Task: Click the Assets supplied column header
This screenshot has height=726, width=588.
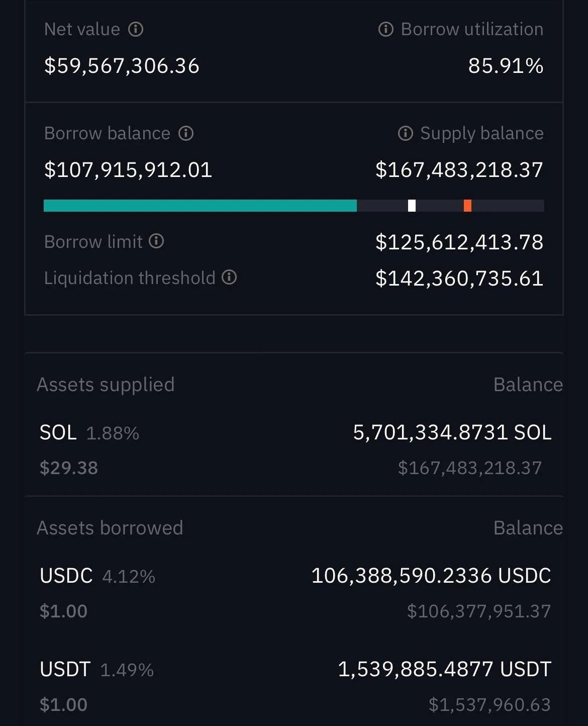Action: point(106,385)
